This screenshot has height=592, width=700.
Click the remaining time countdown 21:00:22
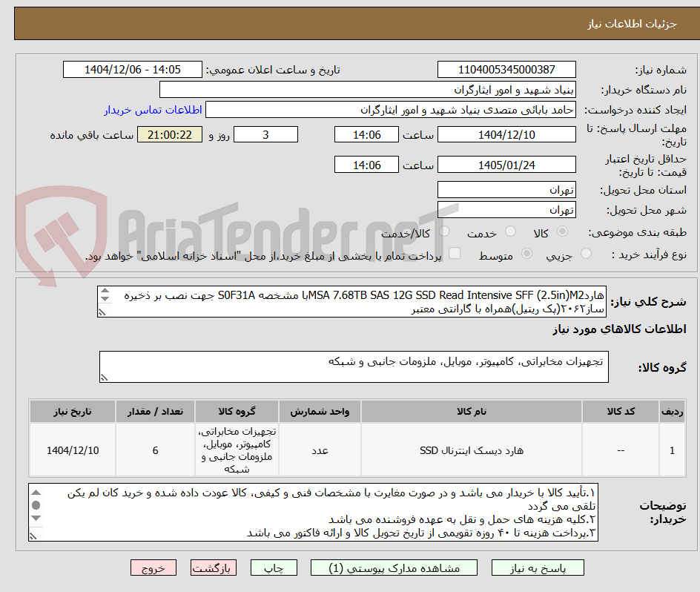(170, 134)
